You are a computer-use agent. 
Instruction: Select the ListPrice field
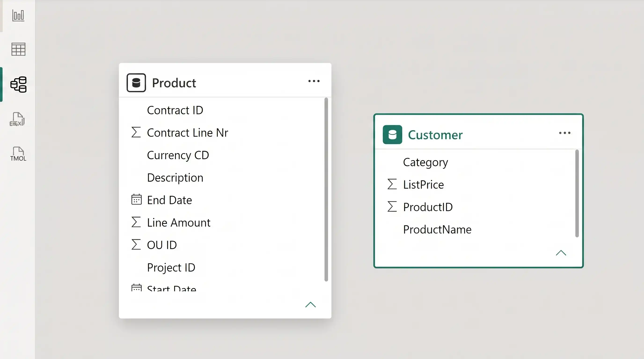pos(424,184)
